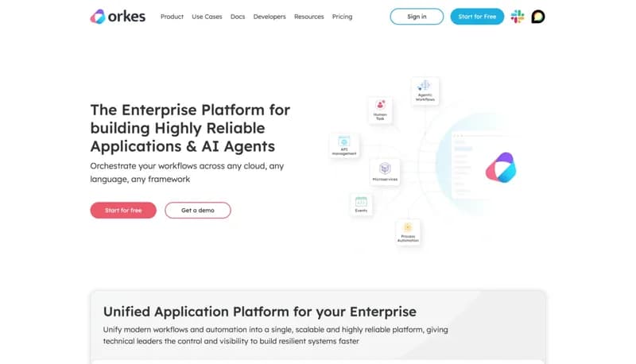Open the Slack community icon
The image size is (636, 364).
[x=518, y=17]
